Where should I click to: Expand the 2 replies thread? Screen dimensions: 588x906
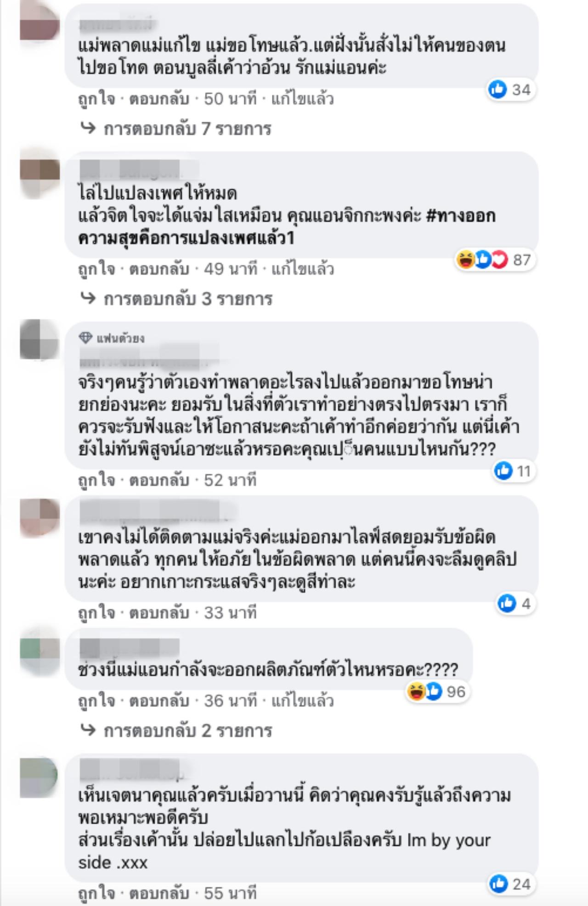point(176,730)
